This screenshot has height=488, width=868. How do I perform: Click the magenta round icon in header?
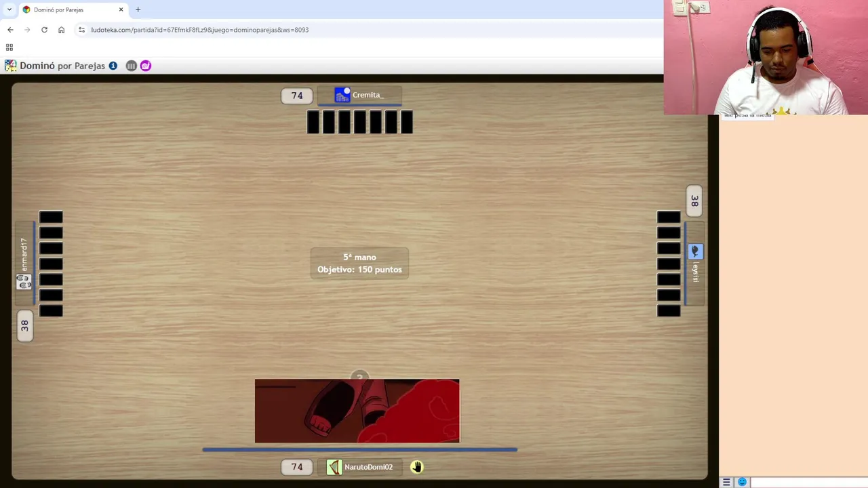(x=145, y=66)
